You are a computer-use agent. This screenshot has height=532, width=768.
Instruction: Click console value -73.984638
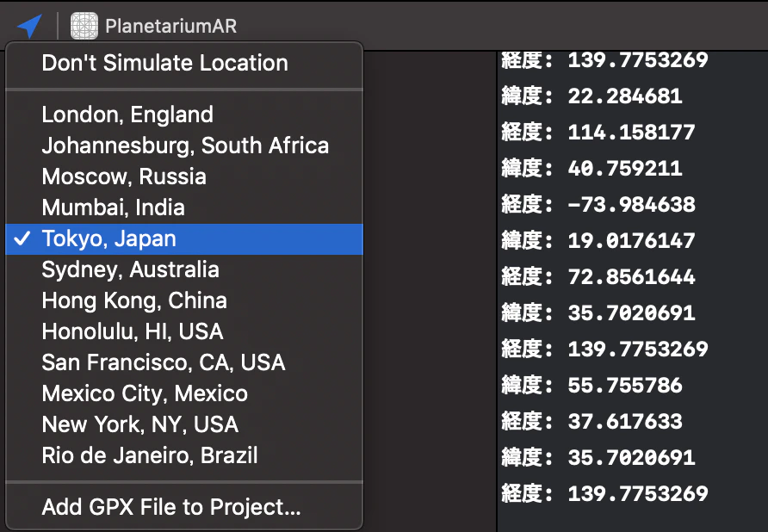point(631,204)
